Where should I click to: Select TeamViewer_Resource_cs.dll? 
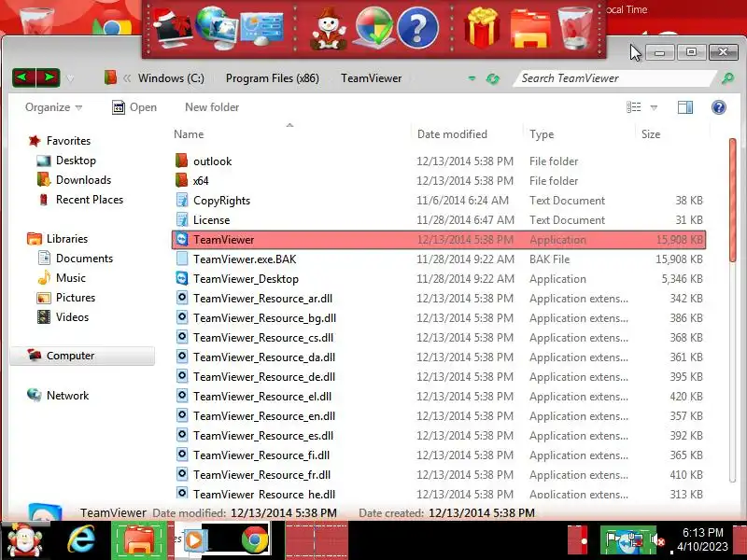(x=438, y=338)
